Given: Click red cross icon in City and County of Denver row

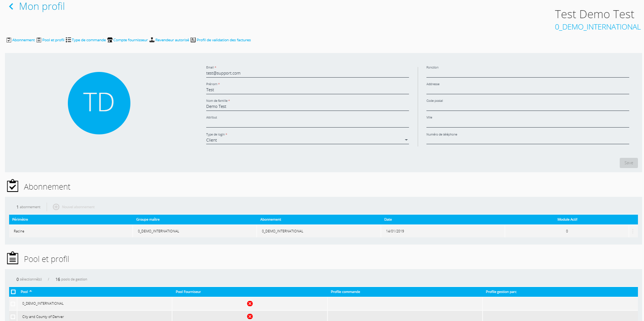Looking at the screenshot, I should [x=250, y=316].
